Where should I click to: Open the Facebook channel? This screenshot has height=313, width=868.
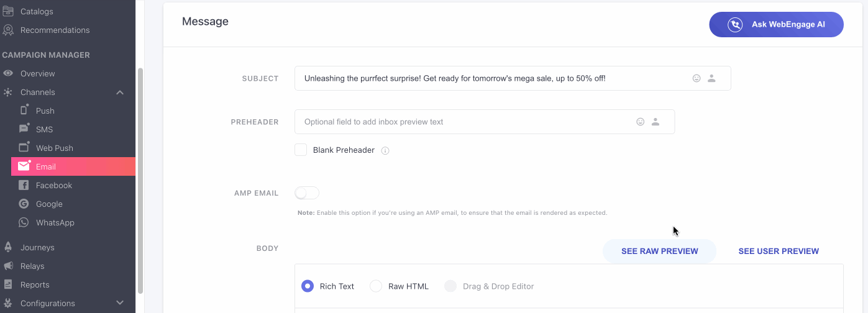click(x=53, y=185)
